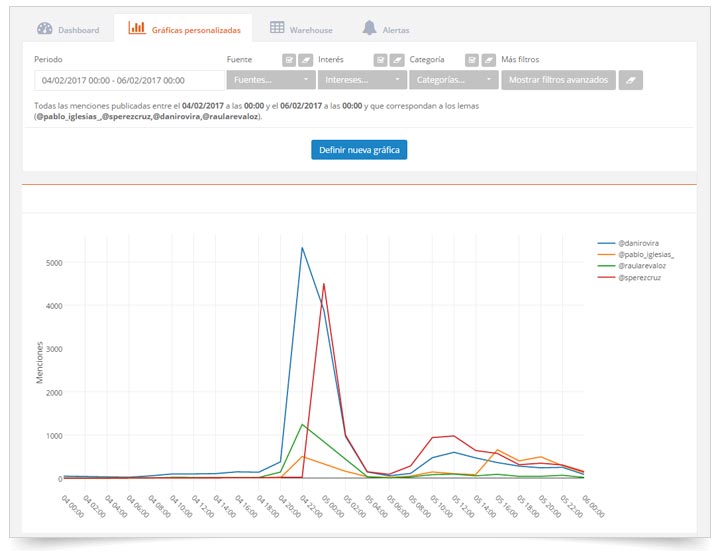Open the Categorías dropdown
Viewport: 720px width, 551px height.
click(453, 80)
